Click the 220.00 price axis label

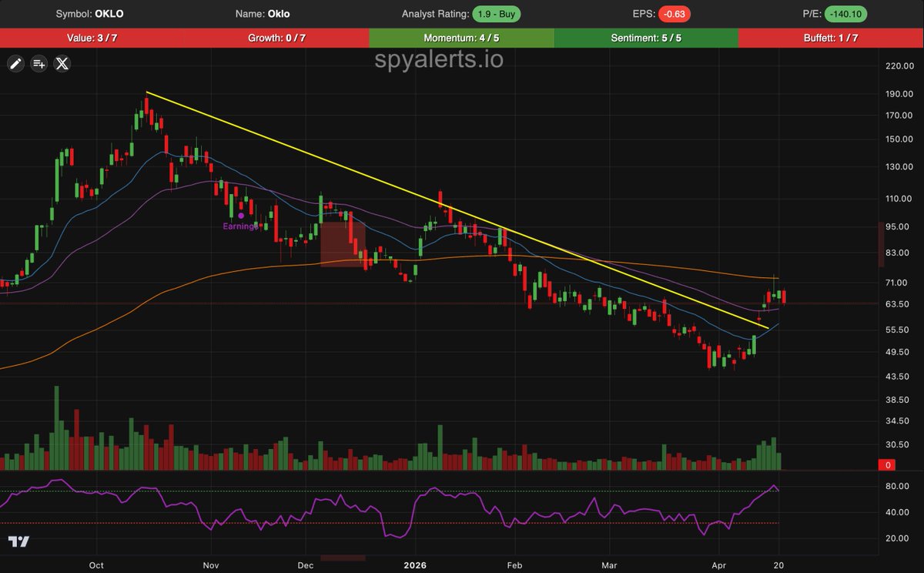899,66
